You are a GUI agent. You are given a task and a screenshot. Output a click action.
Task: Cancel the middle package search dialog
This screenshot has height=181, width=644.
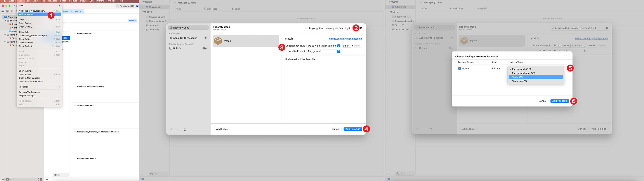(336, 129)
